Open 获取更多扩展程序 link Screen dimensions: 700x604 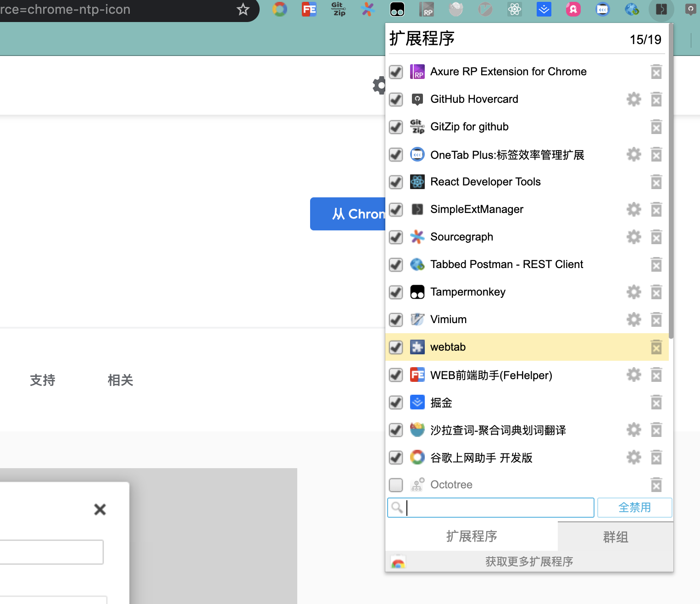[x=529, y=561]
